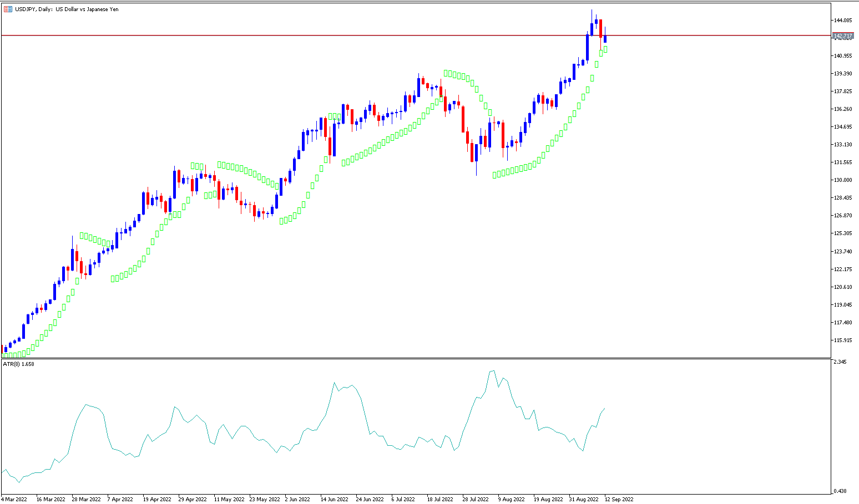Click the "9 Aug 2022" date label
The height and width of the screenshot is (504, 859).
coord(511,500)
